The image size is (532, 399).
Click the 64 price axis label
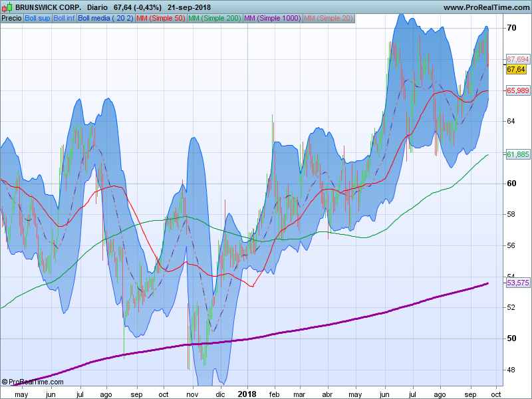pos(511,122)
